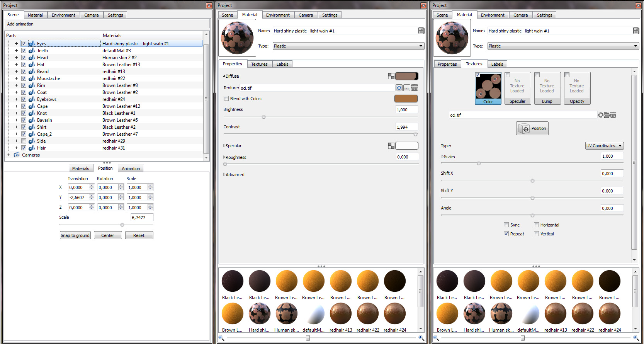The height and width of the screenshot is (344, 644).
Task: Click the part icon beside Head
Action: [x=32, y=58]
